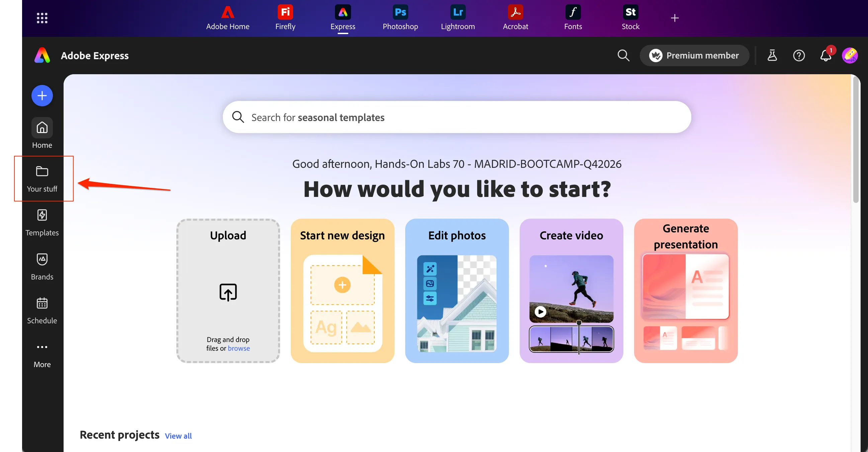Open the beaker labs icon

(x=772, y=55)
